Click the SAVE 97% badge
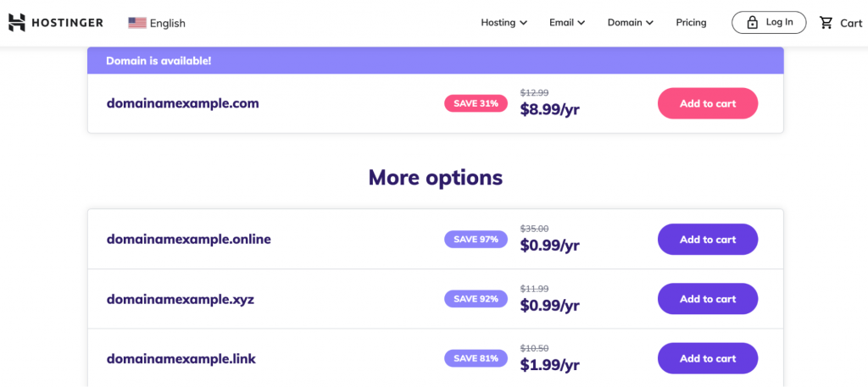Image resolution: width=868 pixels, height=387 pixels. [x=476, y=240]
